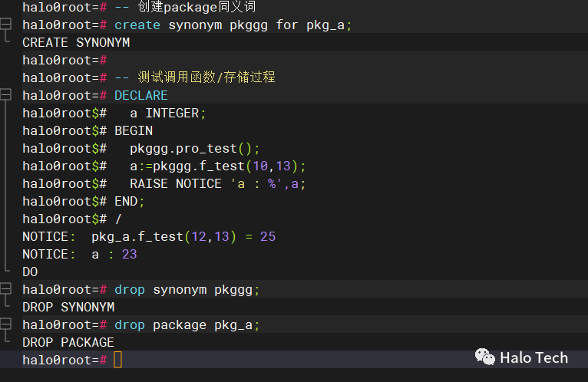This screenshot has height=382, width=588.
Task: Click the orange cursor at the last prompt
Action: 117,360
